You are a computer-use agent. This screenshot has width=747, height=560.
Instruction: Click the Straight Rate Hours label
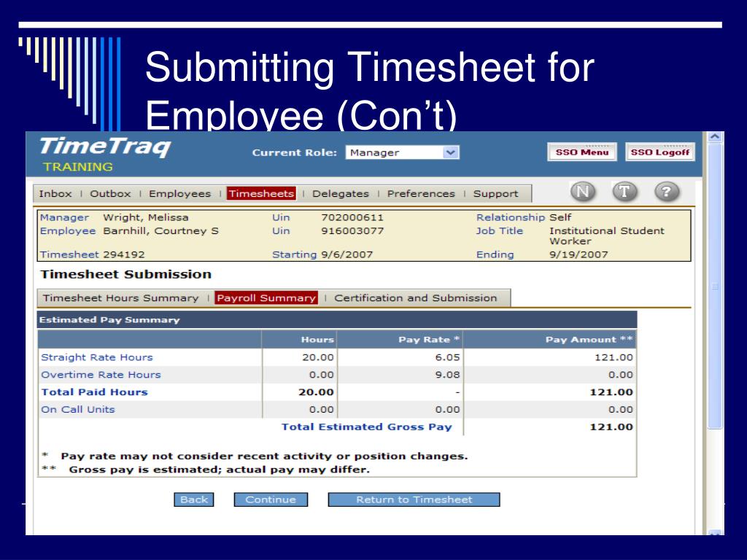pyautogui.click(x=97, y=357)
